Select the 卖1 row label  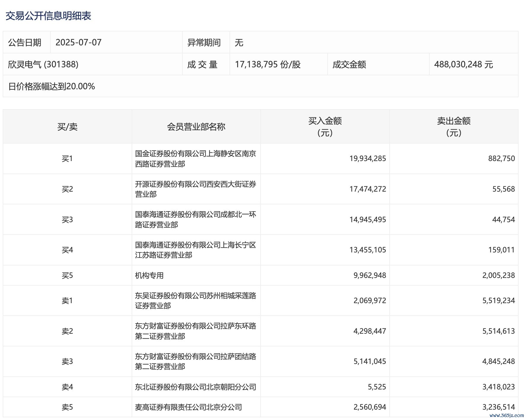click(x=67, y=301)
